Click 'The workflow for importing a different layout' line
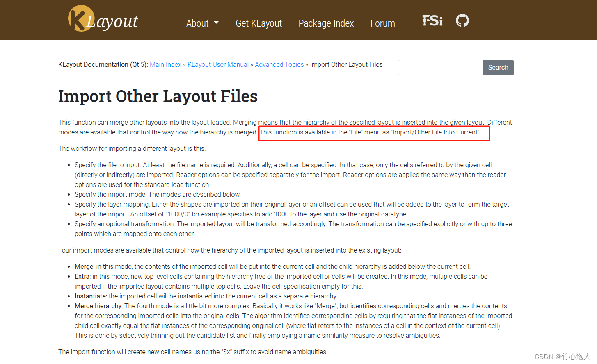The image size is (597, 364). [132, 148]
